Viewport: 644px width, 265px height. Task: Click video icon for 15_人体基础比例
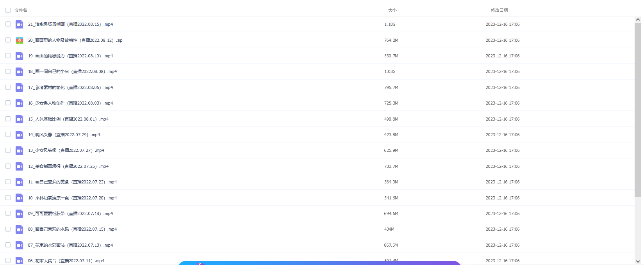[19, 119]
